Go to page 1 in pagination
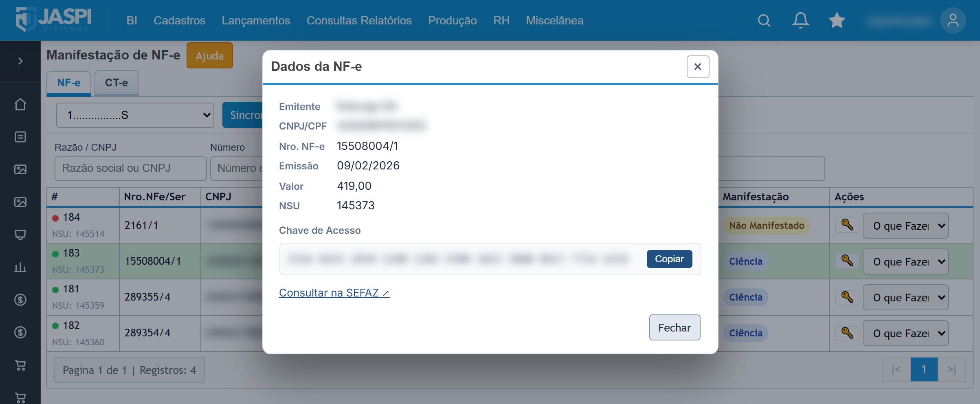 [x=924, y=369]
